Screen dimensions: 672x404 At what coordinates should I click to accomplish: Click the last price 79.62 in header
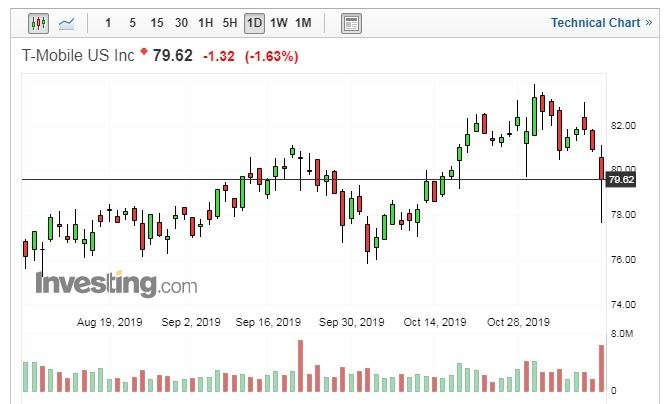tap(173, 56)
